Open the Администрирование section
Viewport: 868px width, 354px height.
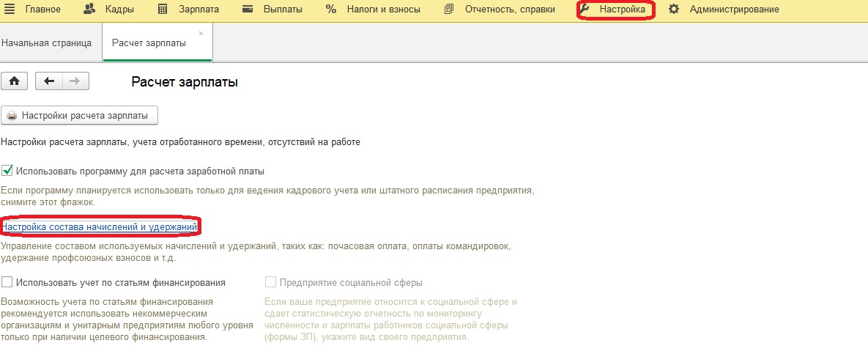coord(734,10)
